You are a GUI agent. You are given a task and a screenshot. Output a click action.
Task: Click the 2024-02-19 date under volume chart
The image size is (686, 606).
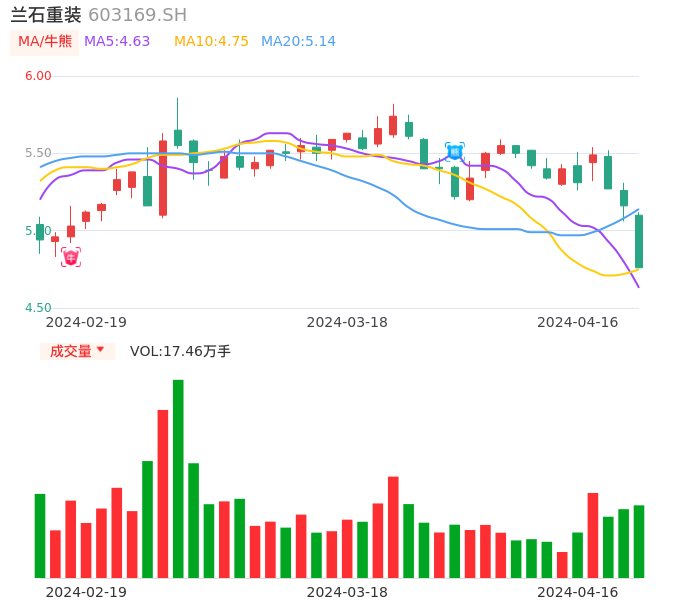pyautogui.click(x=86, y=592)
